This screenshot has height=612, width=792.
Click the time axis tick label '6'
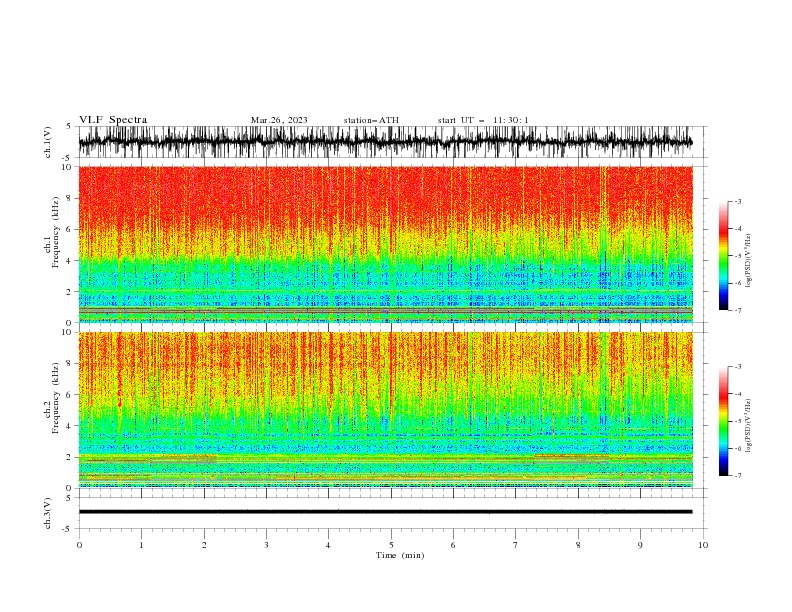click(x=453, y=545)
